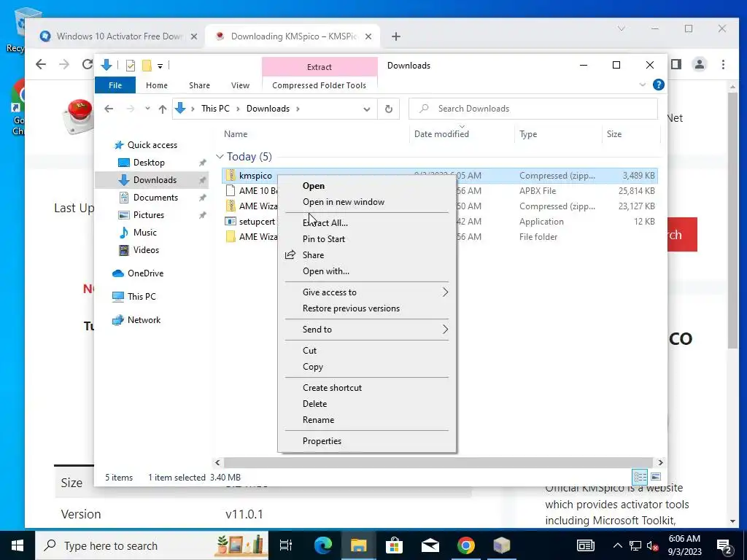Open the Chrome three-dot menu
The image size is (747, 560).
click(723, 64)
